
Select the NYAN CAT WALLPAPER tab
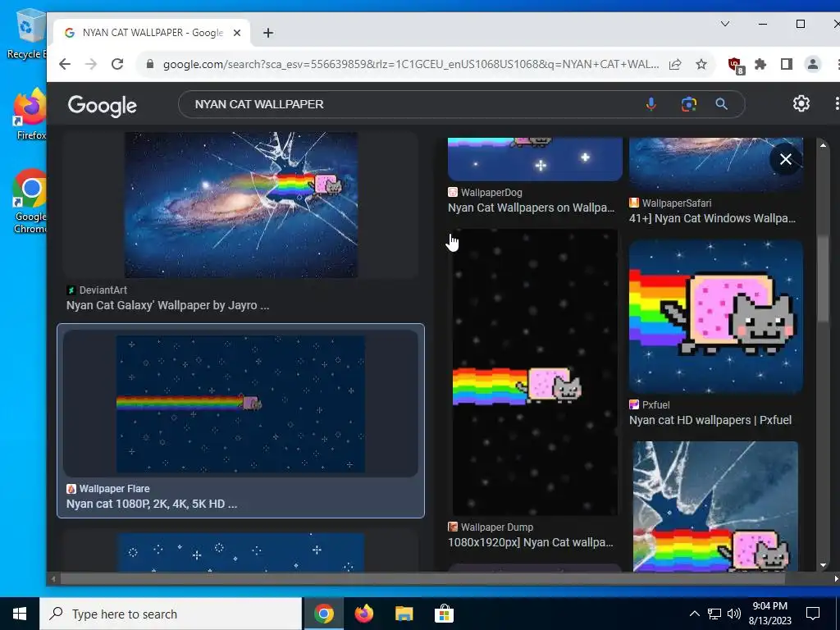tap(152, 33)
